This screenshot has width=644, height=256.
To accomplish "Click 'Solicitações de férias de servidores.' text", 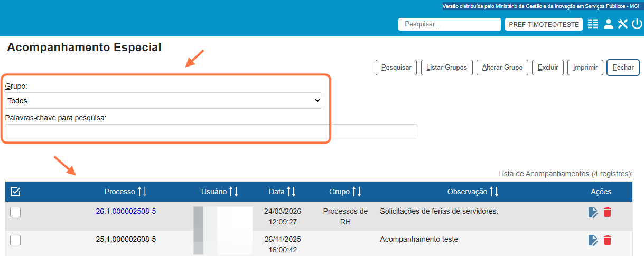I will pyautogui.click(x=439, y=211).
